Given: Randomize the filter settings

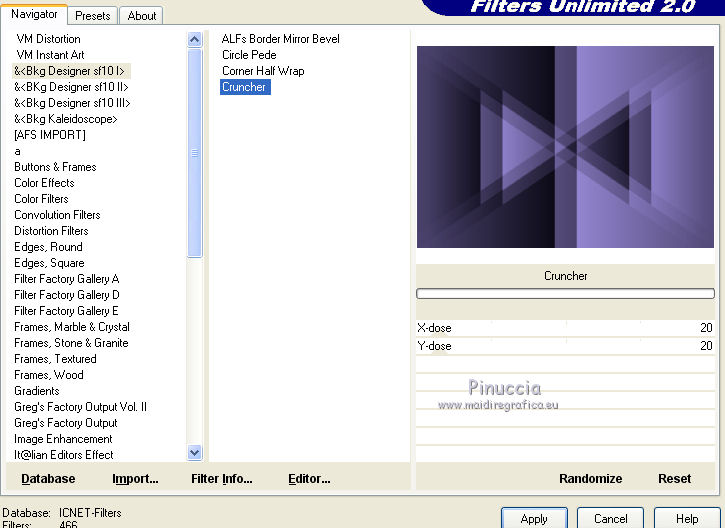Looking at the screenshot, I should pyautogui.click(x=590, y=479).
